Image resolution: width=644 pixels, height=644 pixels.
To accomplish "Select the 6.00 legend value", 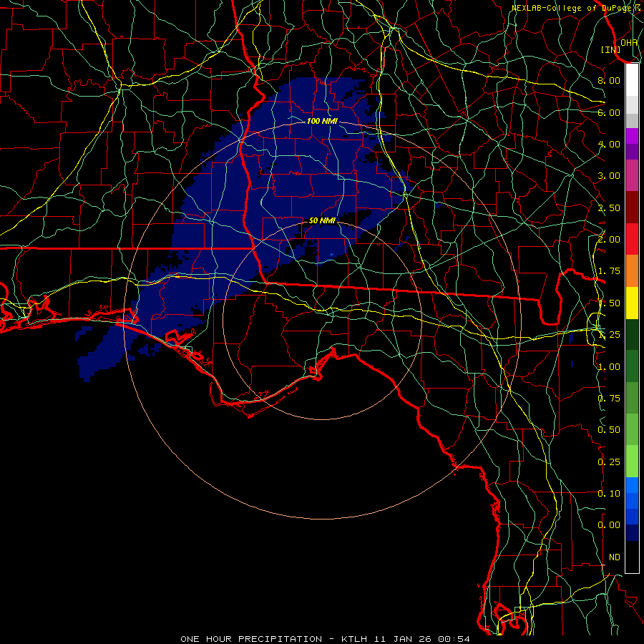I will [x=609, y=112].
